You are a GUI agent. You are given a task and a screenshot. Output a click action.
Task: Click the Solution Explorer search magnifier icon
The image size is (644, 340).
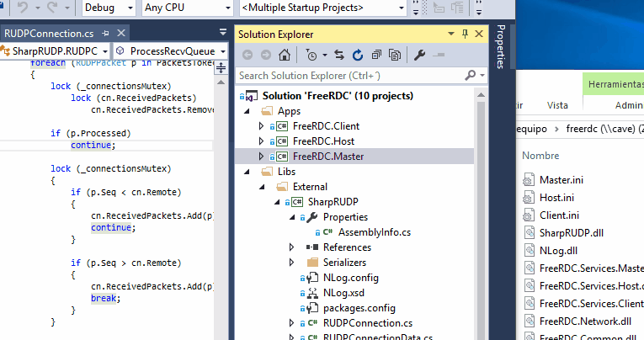(471, 75)
